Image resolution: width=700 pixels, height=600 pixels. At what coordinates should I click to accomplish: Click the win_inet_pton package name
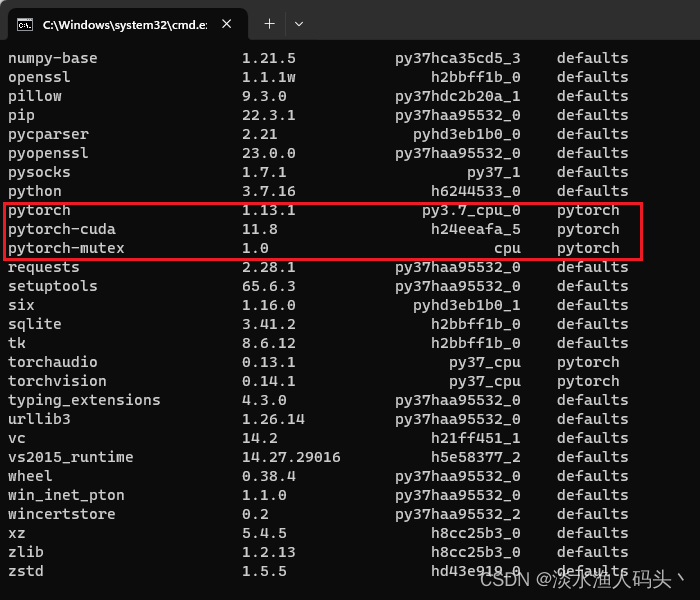(x=66, y=496)
